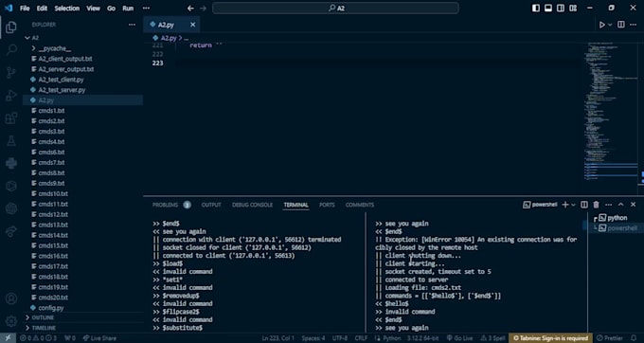Image resolution: width=644 pixels, height=343 pixels.
Task: Click the remote window status icon
Action: [8, 338]
